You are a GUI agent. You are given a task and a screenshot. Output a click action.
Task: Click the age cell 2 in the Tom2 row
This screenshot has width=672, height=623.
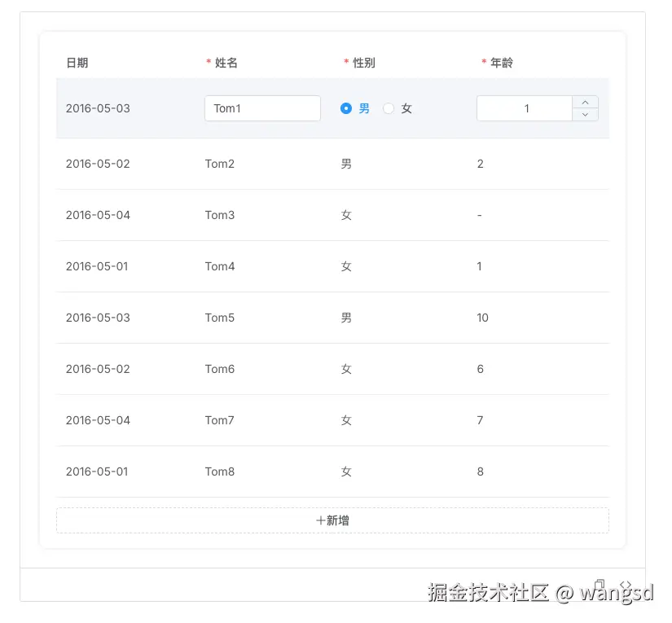(x=480, y=164)
